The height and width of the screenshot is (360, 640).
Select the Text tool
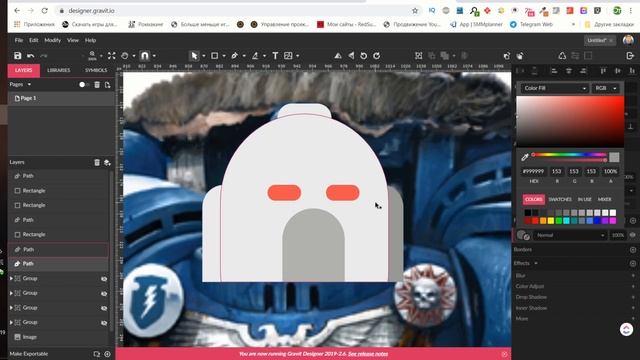click(x=275, y=56)
